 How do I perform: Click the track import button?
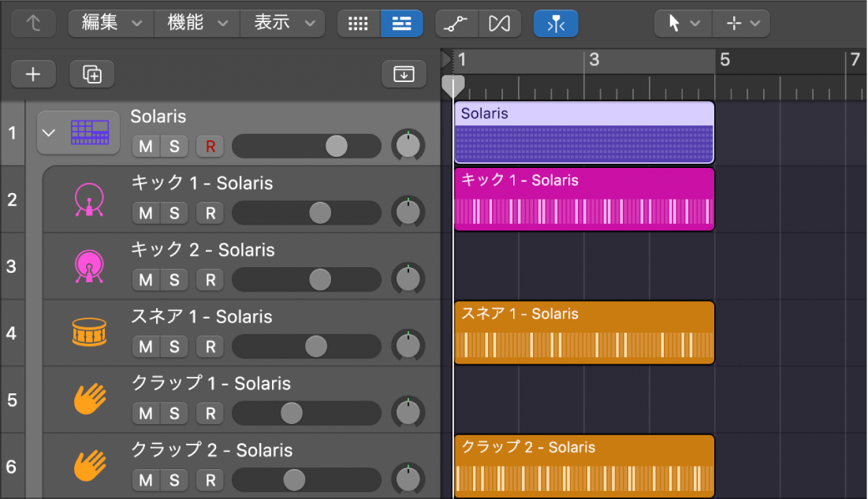[x=404, y=73]
